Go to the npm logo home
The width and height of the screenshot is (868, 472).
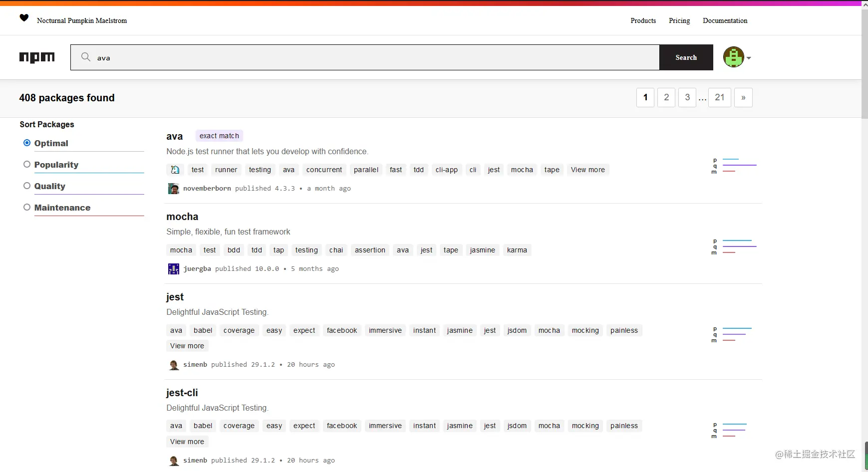click(x=37, y=57)
